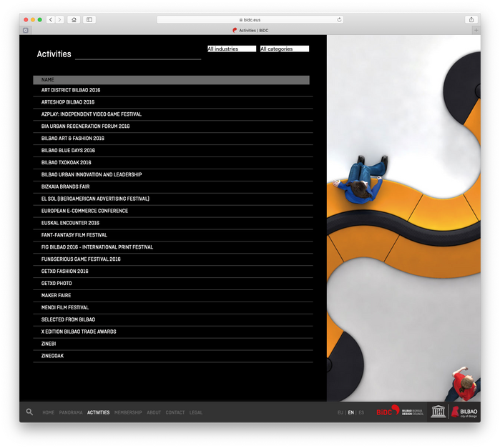Open the Share button in toolbar

pos(471,20)
